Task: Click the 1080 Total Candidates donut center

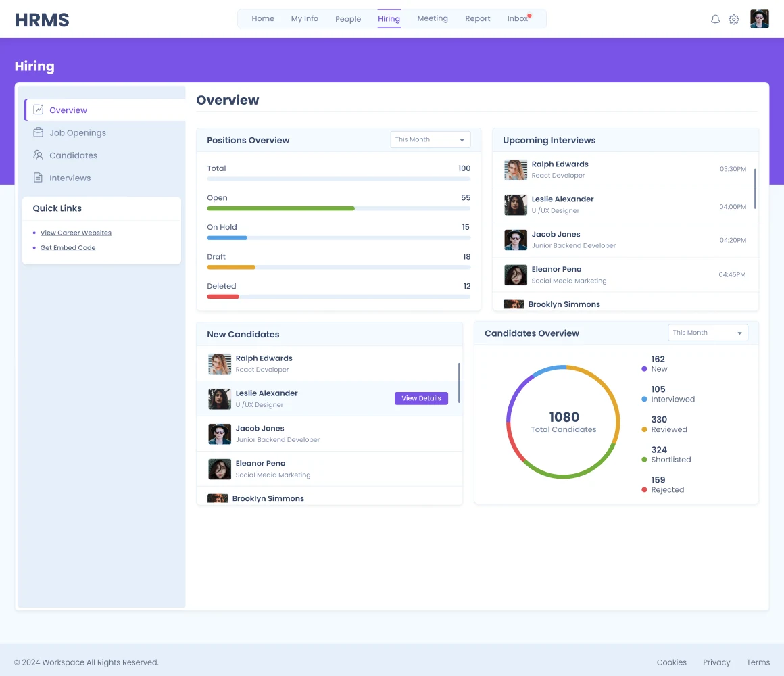Action: click(564, 422)
